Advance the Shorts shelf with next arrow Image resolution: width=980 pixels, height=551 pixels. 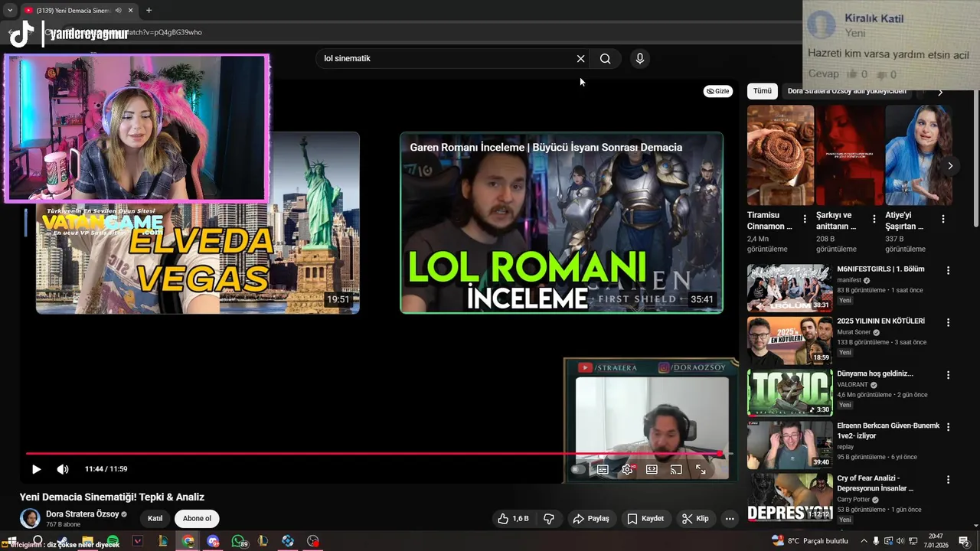[x=950, y=165]
